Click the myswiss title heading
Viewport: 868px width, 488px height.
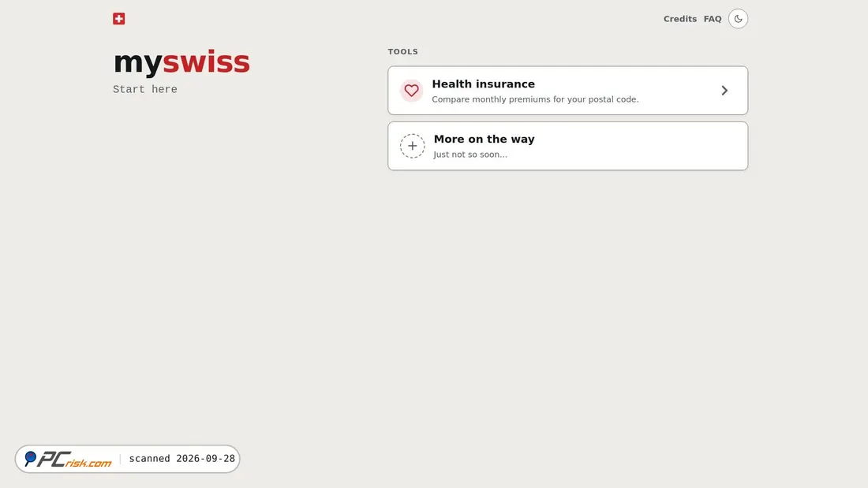click(x=181, y=62)
